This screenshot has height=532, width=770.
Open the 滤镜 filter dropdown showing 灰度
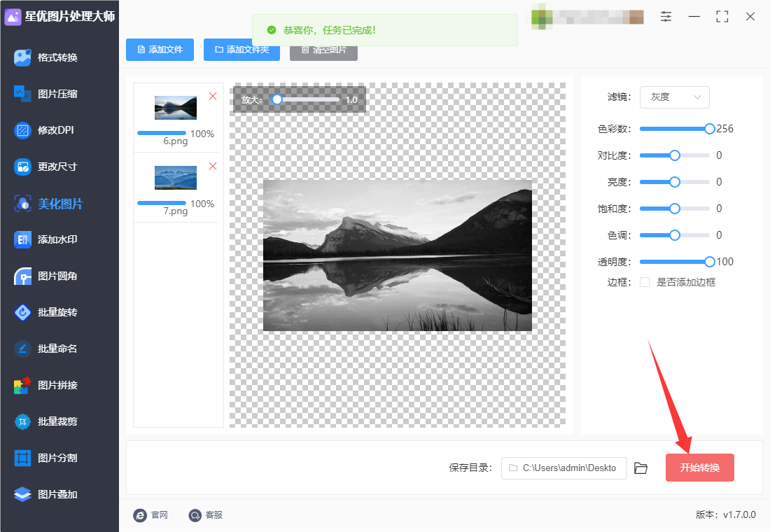tap(674, 97)
